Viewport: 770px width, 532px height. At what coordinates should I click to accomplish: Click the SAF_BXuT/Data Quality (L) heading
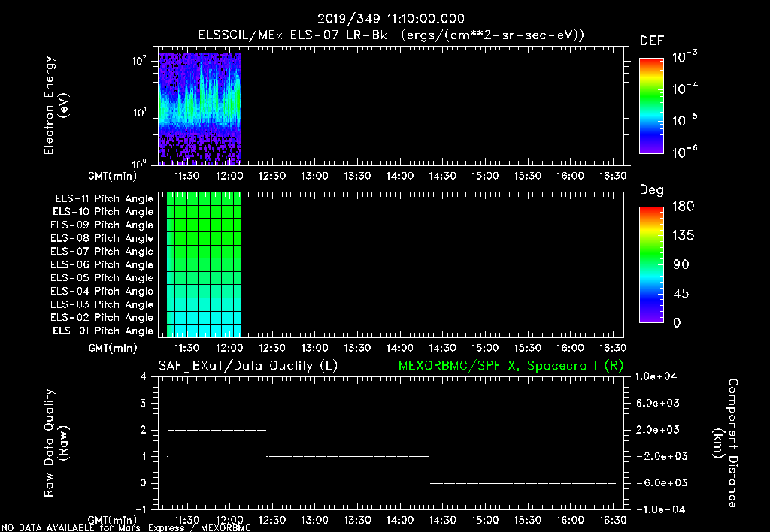point(248,366)
